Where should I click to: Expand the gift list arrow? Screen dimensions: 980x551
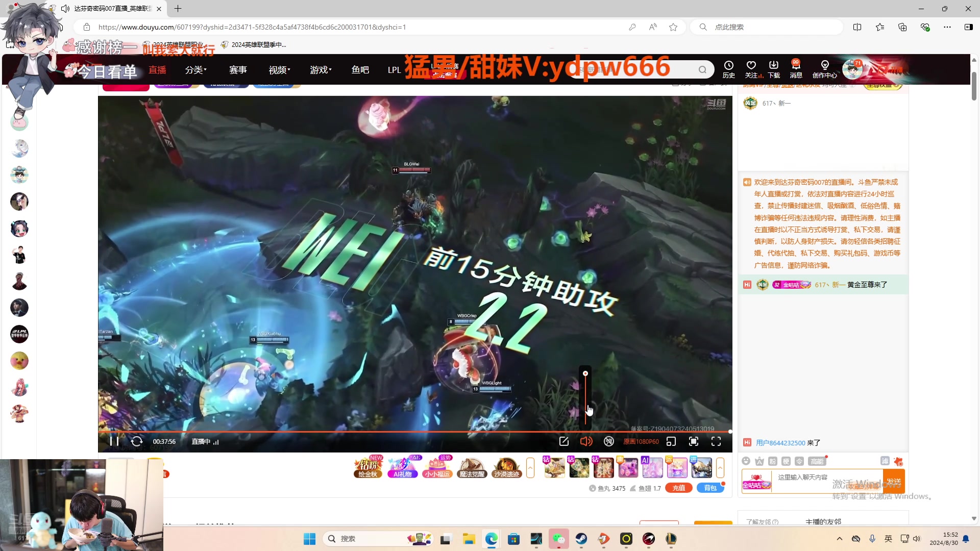coord(720,467)
